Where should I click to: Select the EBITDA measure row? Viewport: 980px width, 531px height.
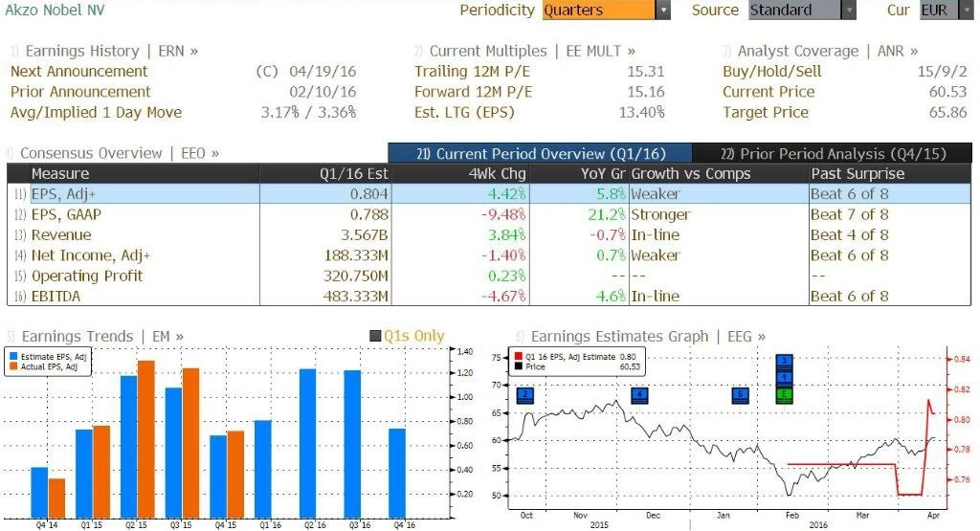pyautogui.click(x=489, y=296)
